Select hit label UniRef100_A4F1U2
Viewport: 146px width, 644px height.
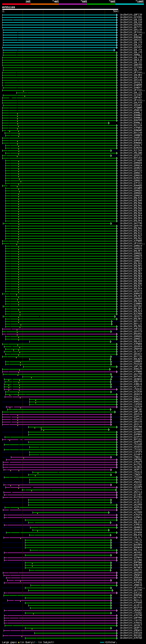(x=131, y=329)
